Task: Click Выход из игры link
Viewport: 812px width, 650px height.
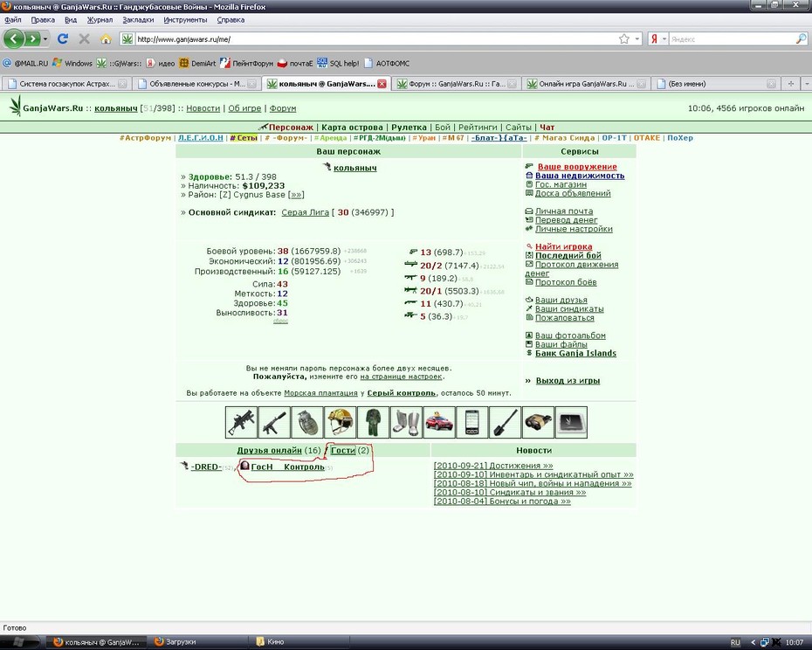Action: [x=568, y=380]
